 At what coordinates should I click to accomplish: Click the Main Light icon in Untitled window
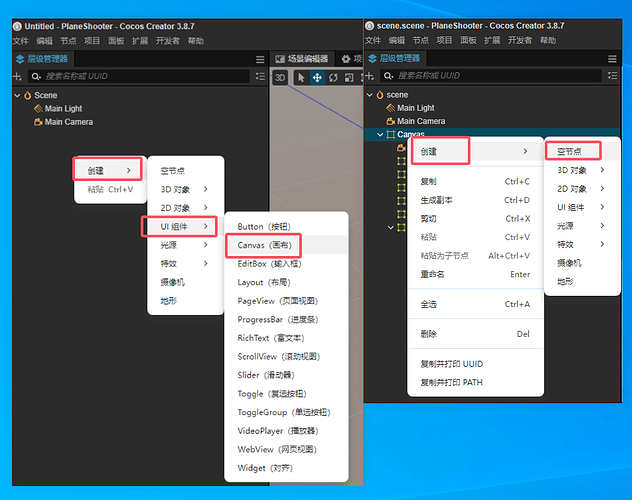coord(38,109)
